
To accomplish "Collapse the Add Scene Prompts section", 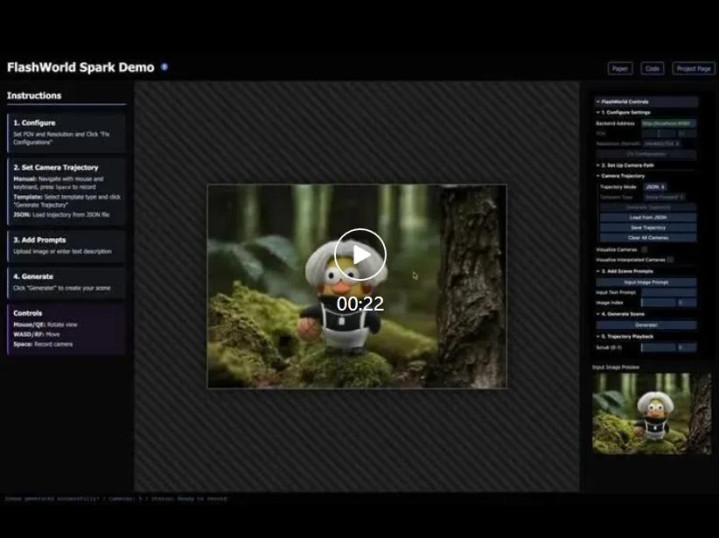I will [598, 271].
